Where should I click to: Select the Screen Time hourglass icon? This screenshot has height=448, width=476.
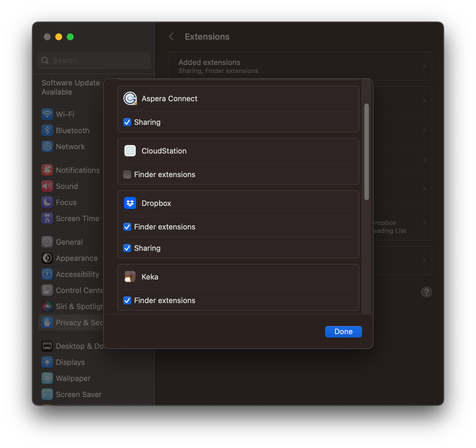[x=47, y=218]
